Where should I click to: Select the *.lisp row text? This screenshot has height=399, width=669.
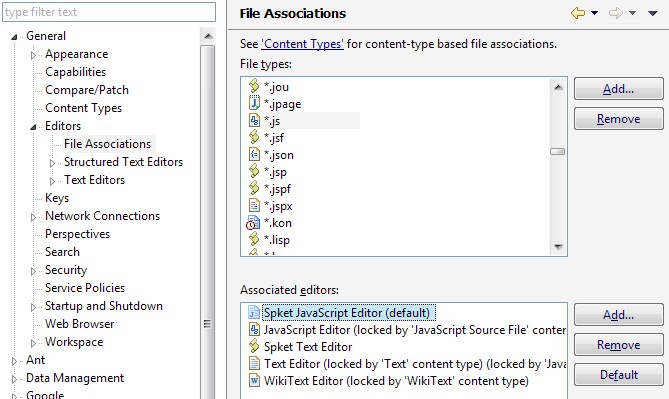pos(277,239)
